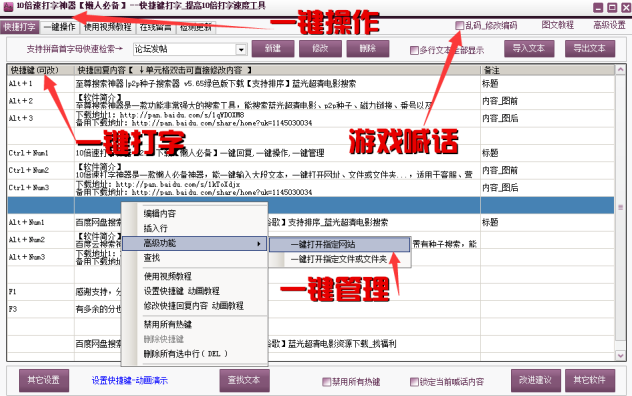
Task: Open the 检测更新 tab
Action: tap(195, 27)
